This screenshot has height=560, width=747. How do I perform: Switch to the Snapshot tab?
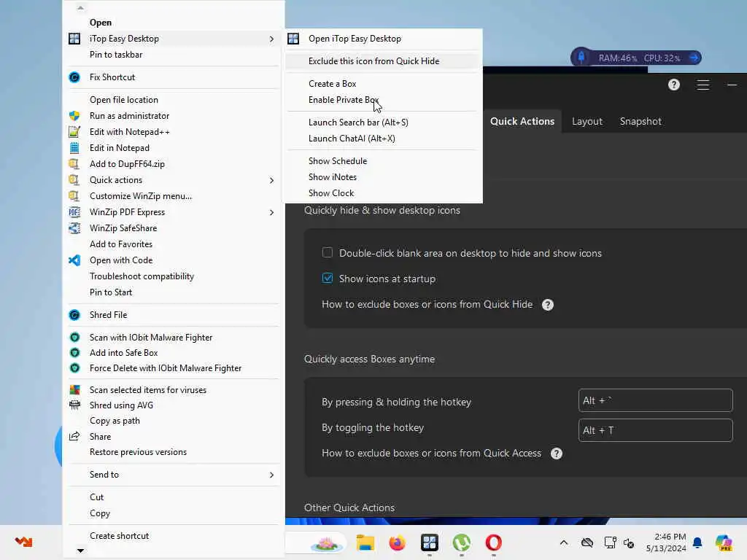(640, 122)
